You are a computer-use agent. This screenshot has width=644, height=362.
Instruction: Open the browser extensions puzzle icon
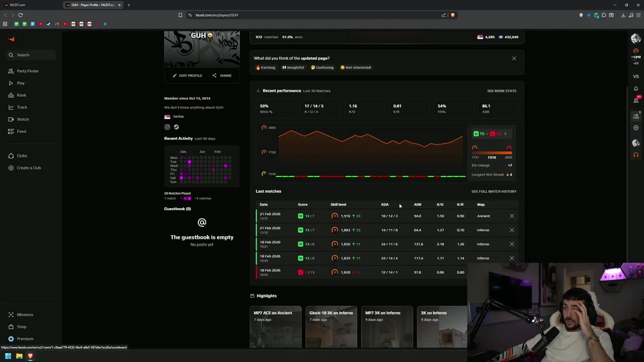(x=604, y=15)
